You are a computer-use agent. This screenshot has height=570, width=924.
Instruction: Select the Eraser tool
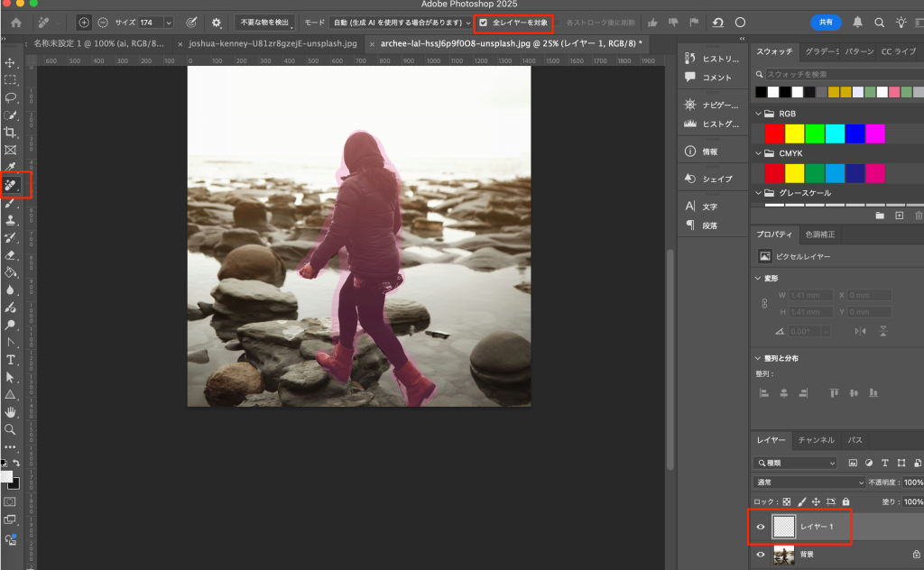tap(11, 255)
